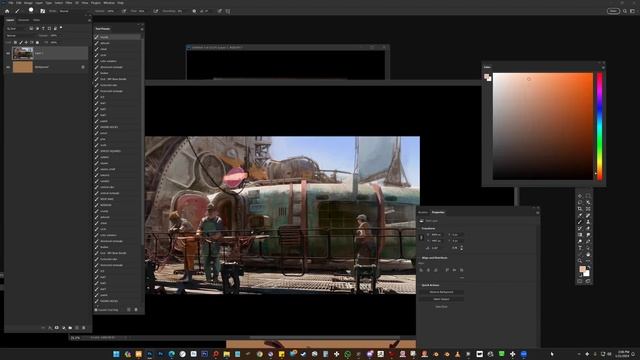640x360 pixels.
Task: Swap foreground and background colors
Action: pyautogui.click(x=589, y=267)
